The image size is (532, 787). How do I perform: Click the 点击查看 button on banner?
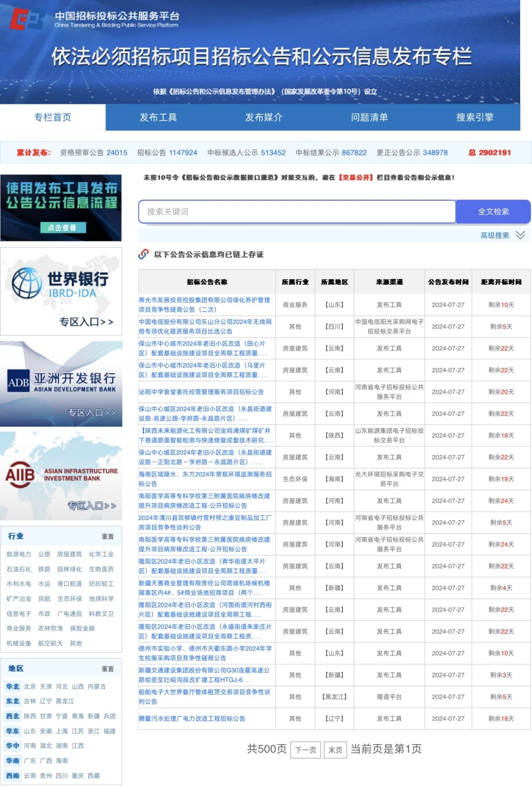point(63,227)
